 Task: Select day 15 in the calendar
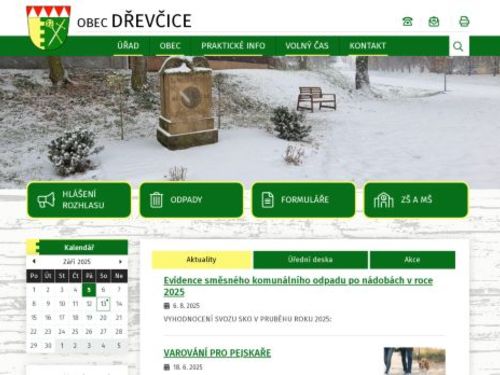(34, 318)
